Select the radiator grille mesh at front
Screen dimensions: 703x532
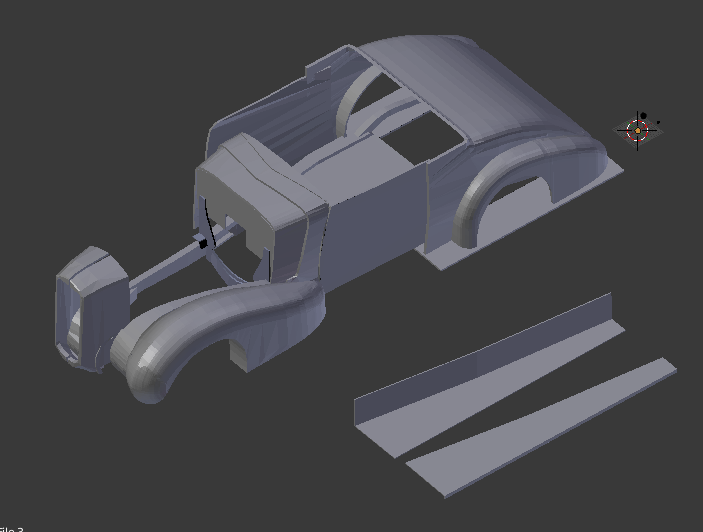92,309
